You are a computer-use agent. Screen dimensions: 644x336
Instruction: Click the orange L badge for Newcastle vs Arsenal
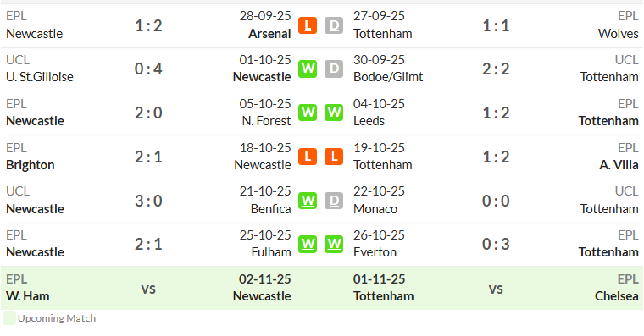pyautogui.click(x=308, y=25)
